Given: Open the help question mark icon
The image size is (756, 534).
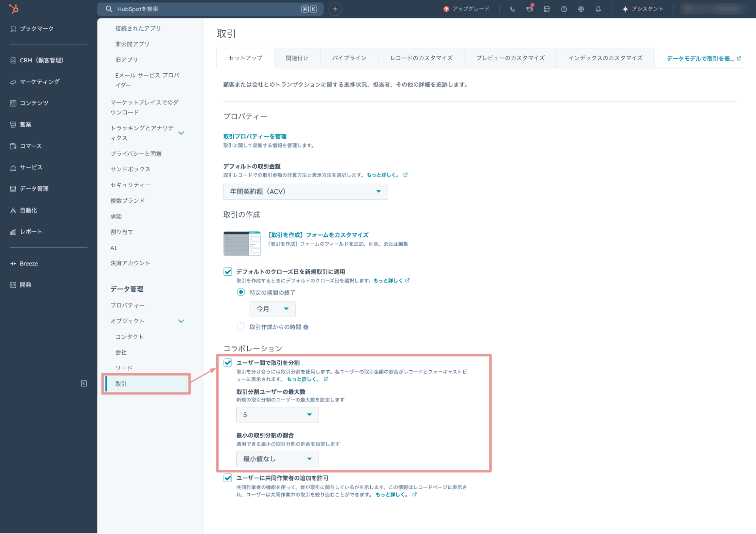Looking at the screenshot, I should point(564,9).
